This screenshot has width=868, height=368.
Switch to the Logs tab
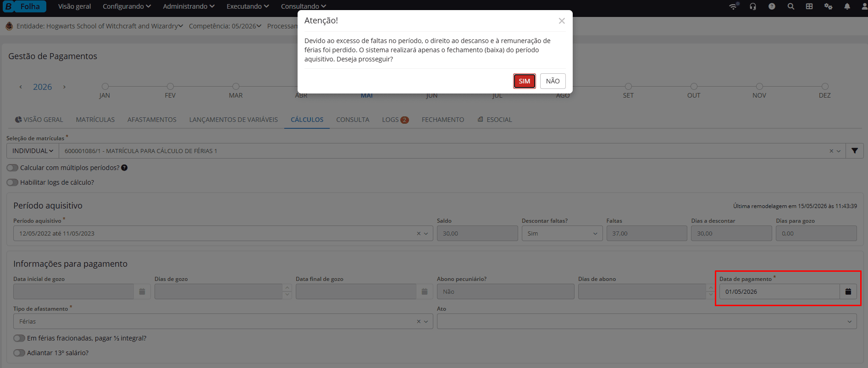(395, 120)
